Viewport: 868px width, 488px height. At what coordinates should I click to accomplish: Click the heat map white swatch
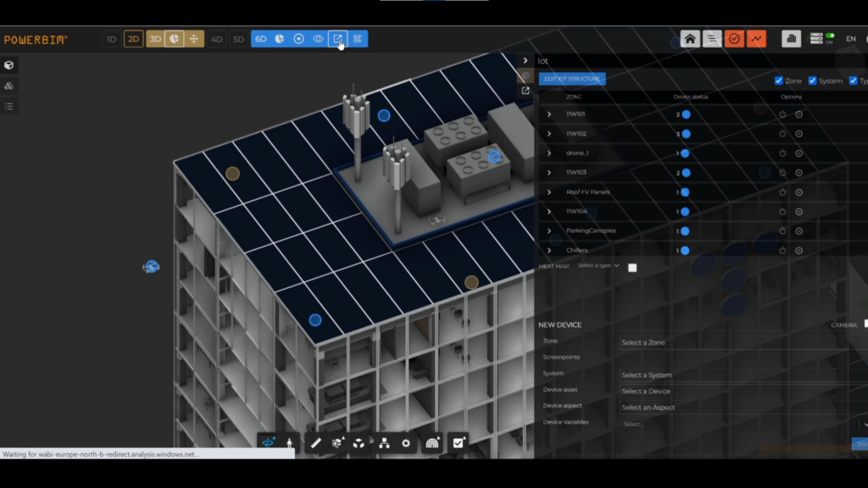pyautogui.click(x=632, y=268)
